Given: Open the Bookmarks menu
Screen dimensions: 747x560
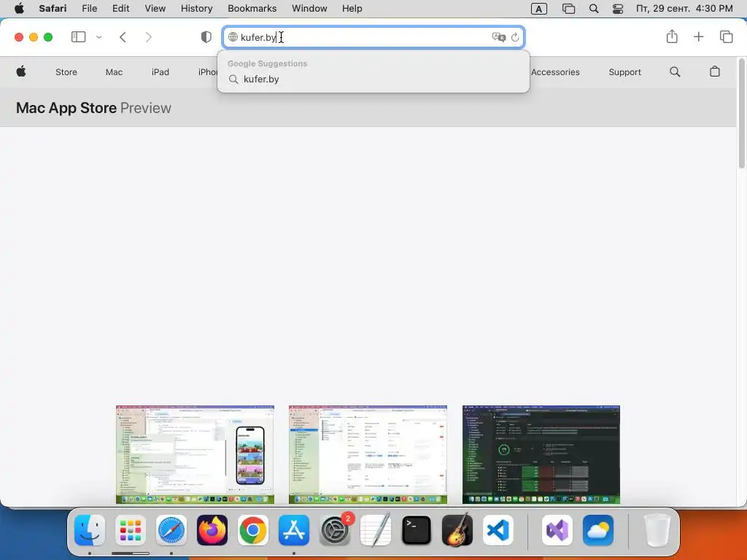Looking at the screenshot, I should click(252, 9).
